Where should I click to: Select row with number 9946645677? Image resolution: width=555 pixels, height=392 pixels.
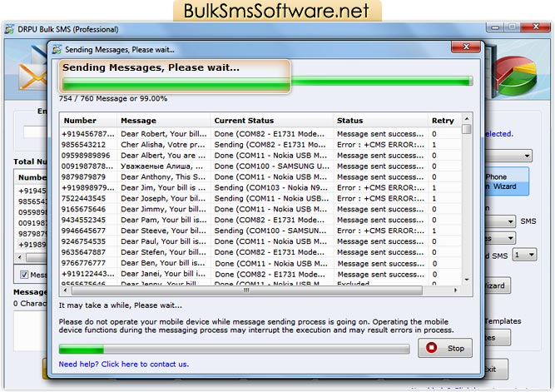pyautogui.click(x=260, y=231)
